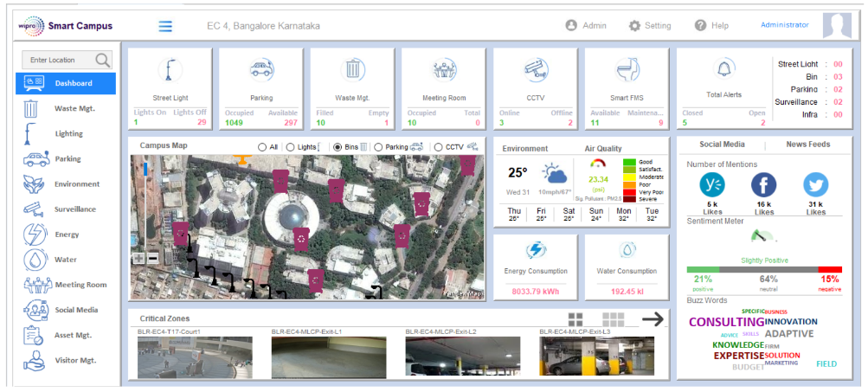Open the Street Light tile icon
This screenshot has width=868, height=392.
(170, 70)
